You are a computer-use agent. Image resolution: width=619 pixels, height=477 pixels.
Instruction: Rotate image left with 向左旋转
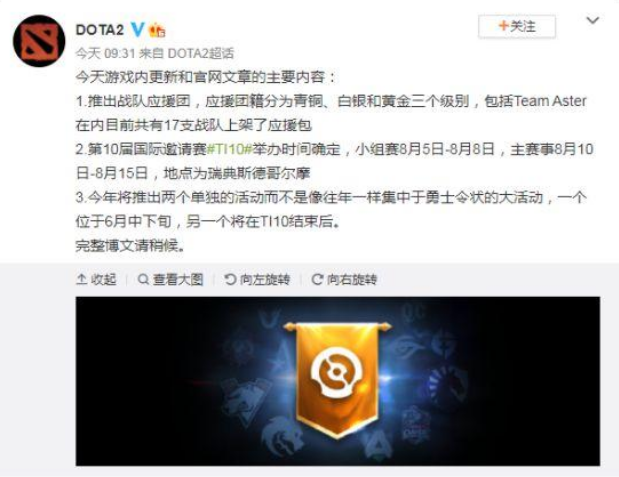[257, 280]
